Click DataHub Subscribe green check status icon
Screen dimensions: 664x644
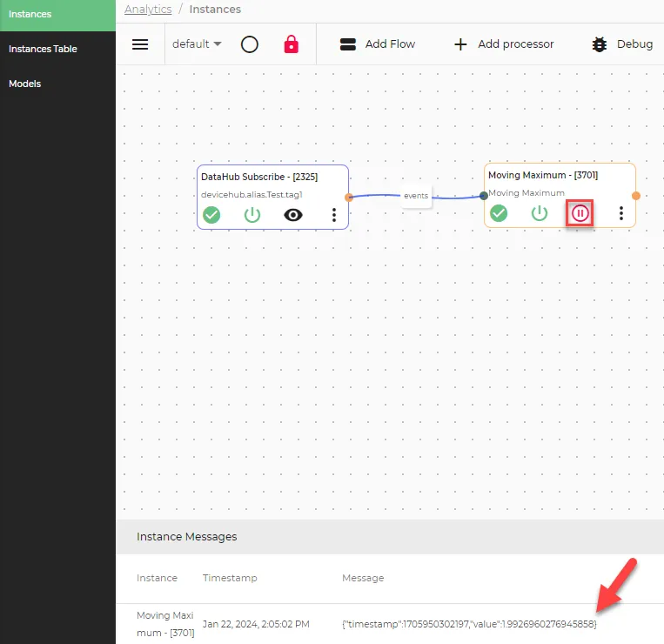click(211, 215)
